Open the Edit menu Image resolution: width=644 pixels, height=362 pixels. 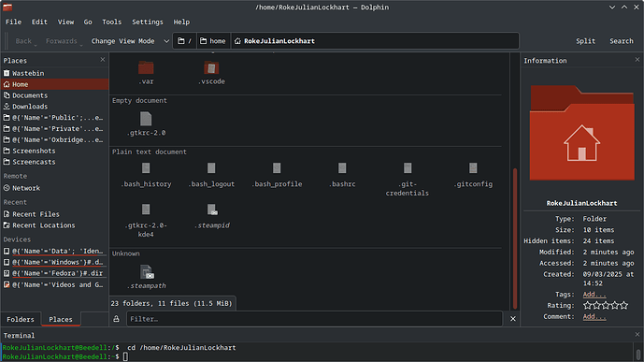click(39, 22)
